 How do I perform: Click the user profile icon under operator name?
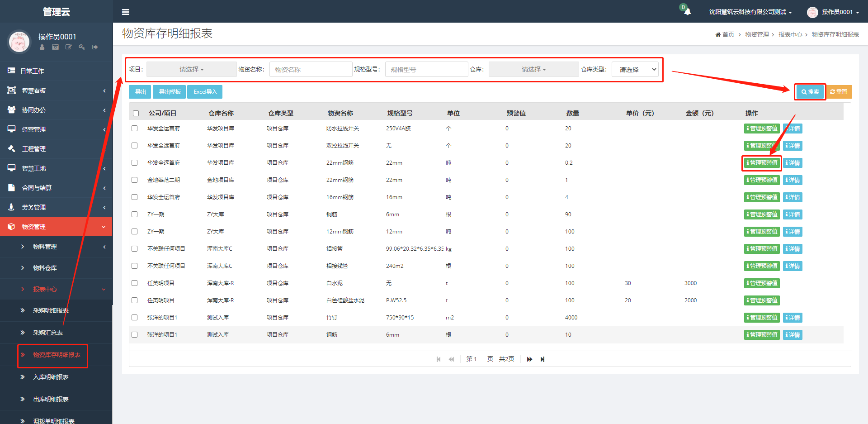[x=42, y=47]
